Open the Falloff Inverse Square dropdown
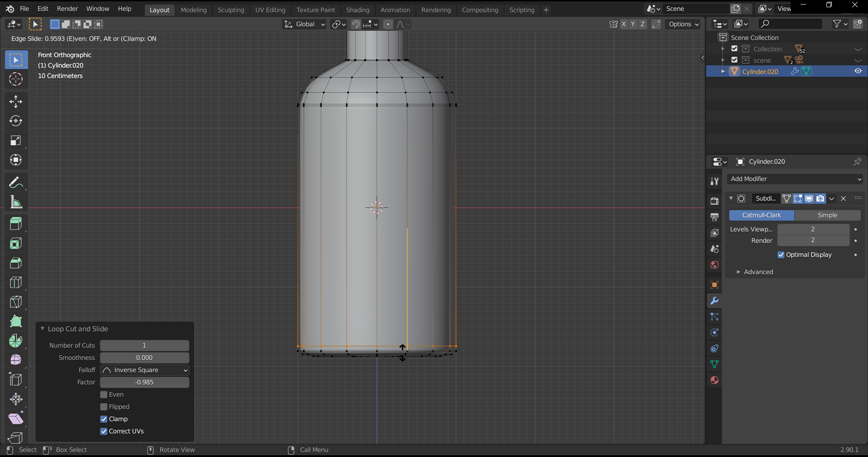Screen dimensions: 868x457 click(x=145, y=370)
